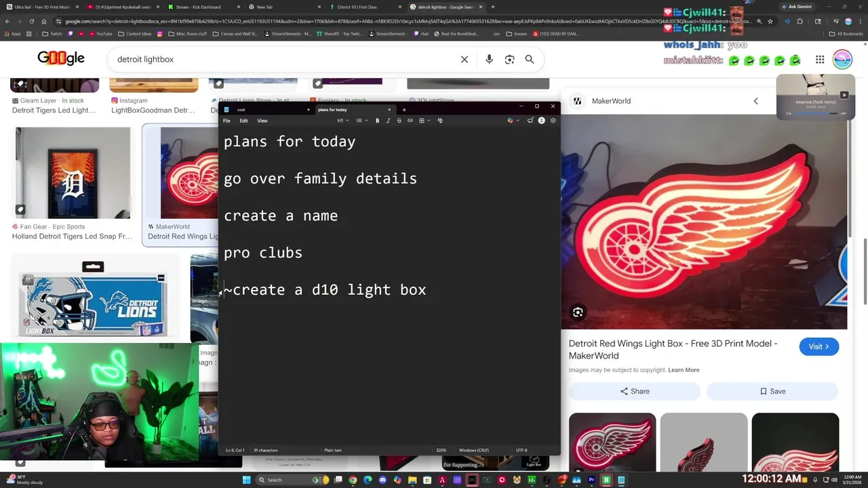Click Windows (CRLF) in Notepad status bar

click(474, 450)
